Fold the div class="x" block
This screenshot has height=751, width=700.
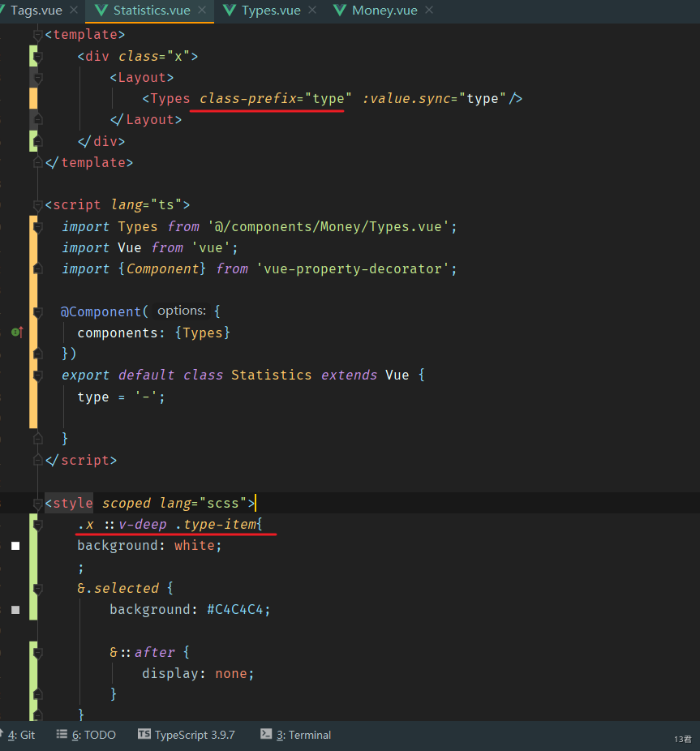[x=37, y=57]
